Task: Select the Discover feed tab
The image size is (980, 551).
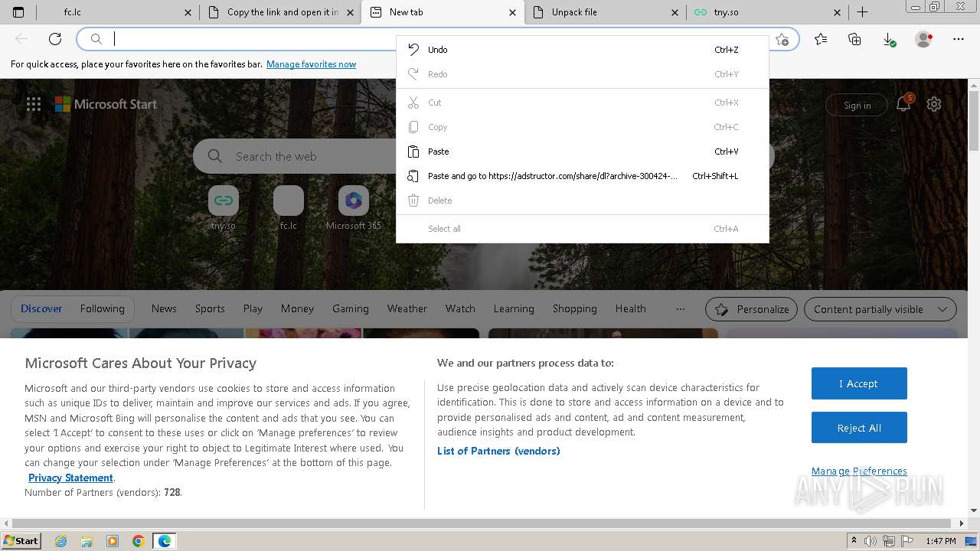Action: click(41, 308)
